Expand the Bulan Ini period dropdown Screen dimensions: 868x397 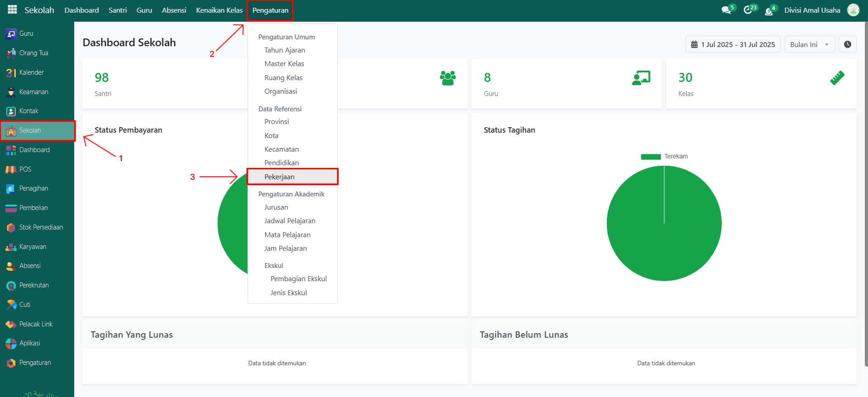809,44
